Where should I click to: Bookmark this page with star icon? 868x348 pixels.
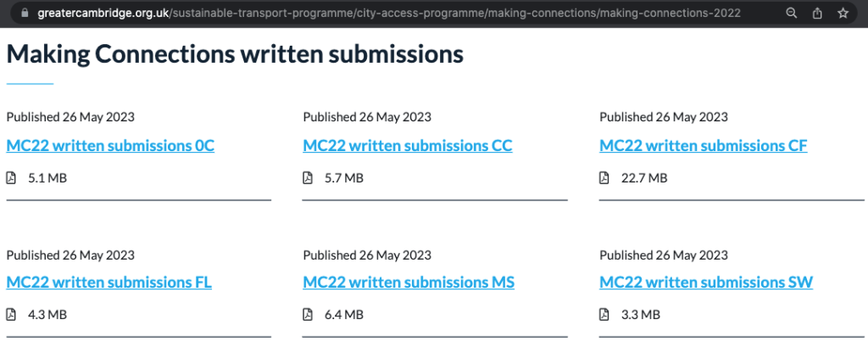(x=843, y=13)
